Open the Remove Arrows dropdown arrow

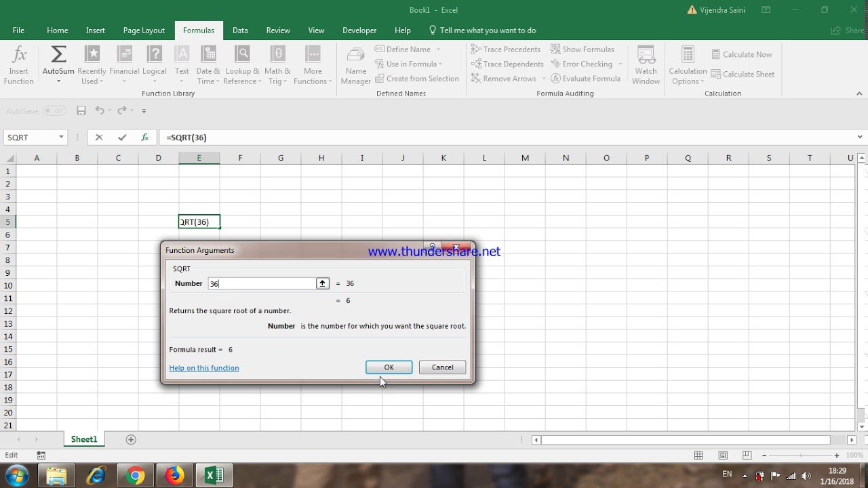544,79
